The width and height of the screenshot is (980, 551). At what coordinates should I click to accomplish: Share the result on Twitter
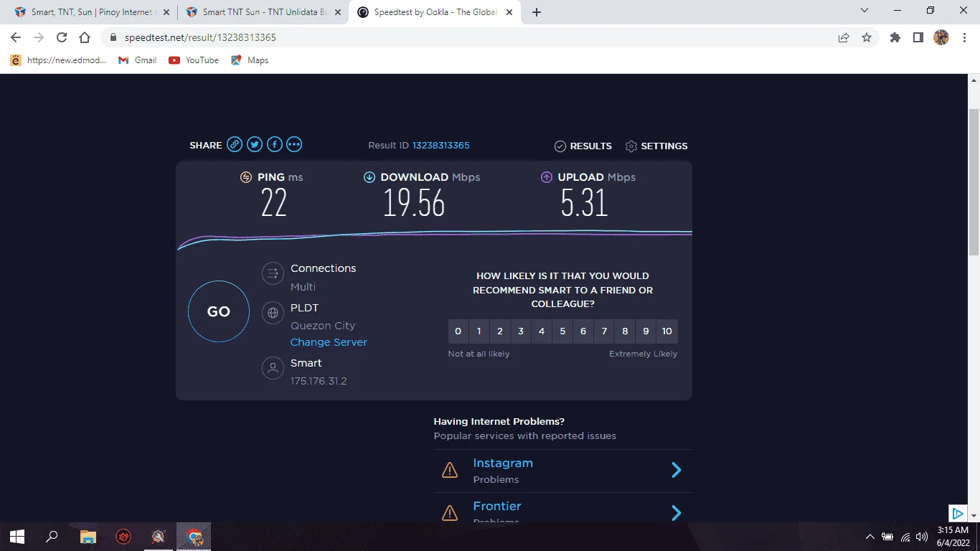click(255, 145)
